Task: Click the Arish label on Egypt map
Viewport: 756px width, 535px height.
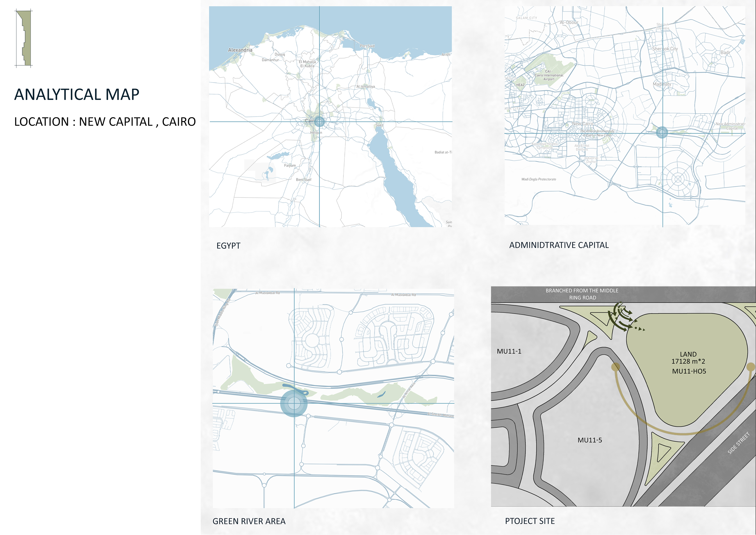Action: click(446, 55)
